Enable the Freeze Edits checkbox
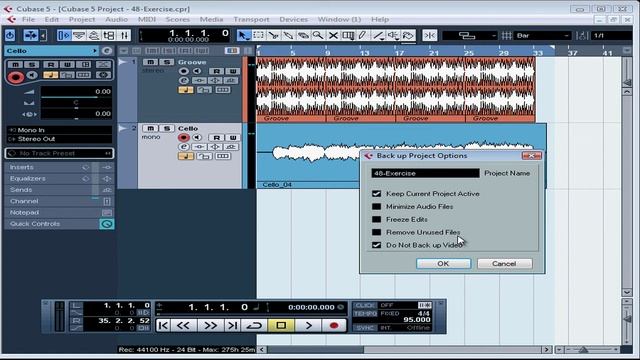This screenshot has height=360, width=640. coord(376,219)
